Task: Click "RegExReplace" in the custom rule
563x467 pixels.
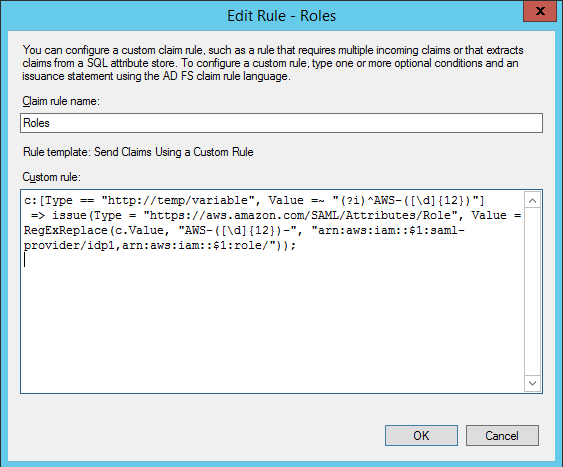Action: coord(66,230)
